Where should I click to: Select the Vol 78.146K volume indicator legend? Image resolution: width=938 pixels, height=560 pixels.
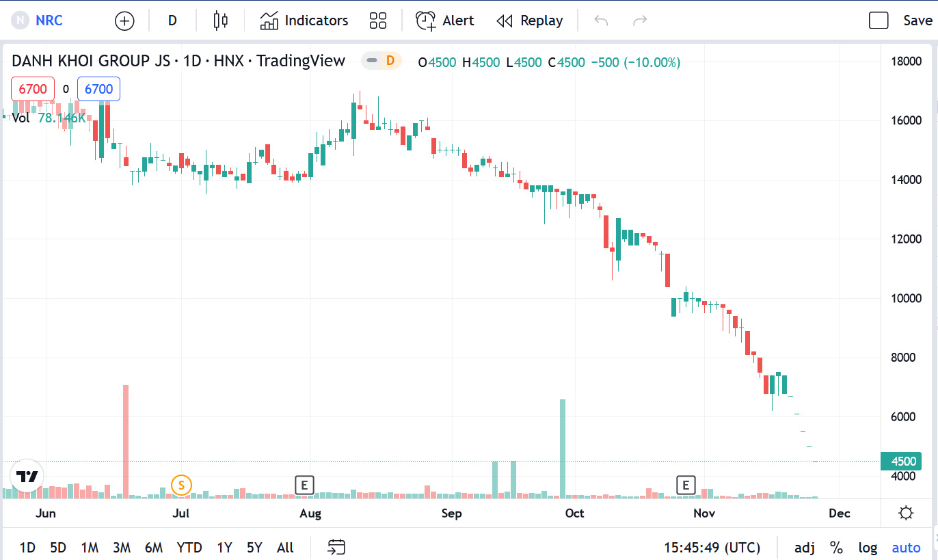coord(49,118)
